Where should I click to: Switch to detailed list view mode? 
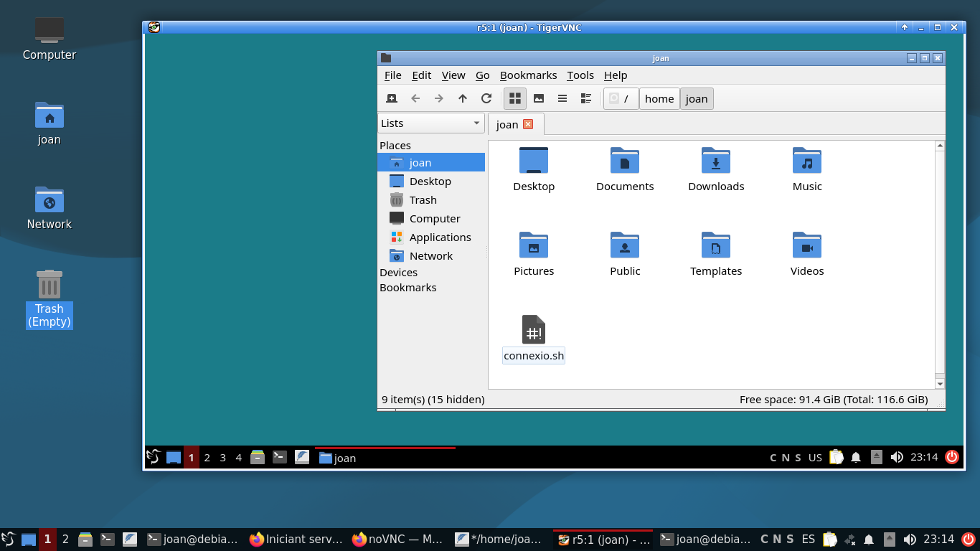pos(586,99)
